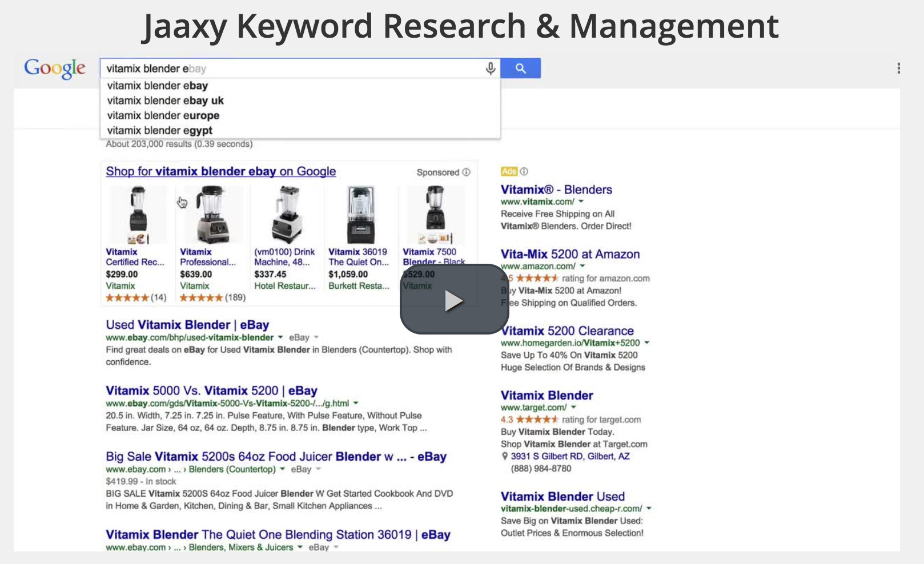Open 'Vitamix Professional...' product link
Screen dimensions: 924x564
(x=208, y=257)
